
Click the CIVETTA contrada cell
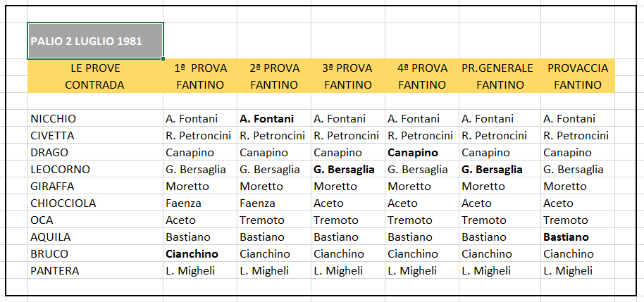point(95,135)
